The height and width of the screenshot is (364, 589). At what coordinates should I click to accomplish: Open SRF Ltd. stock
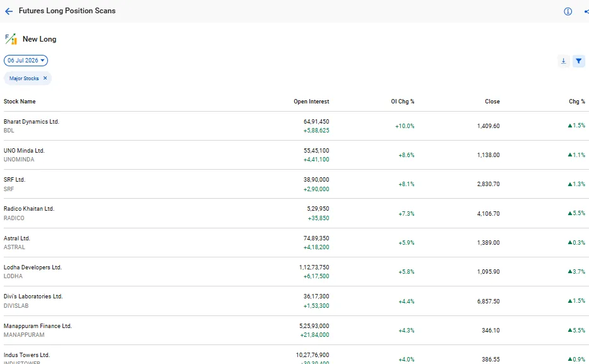click(x=15, y=179)
